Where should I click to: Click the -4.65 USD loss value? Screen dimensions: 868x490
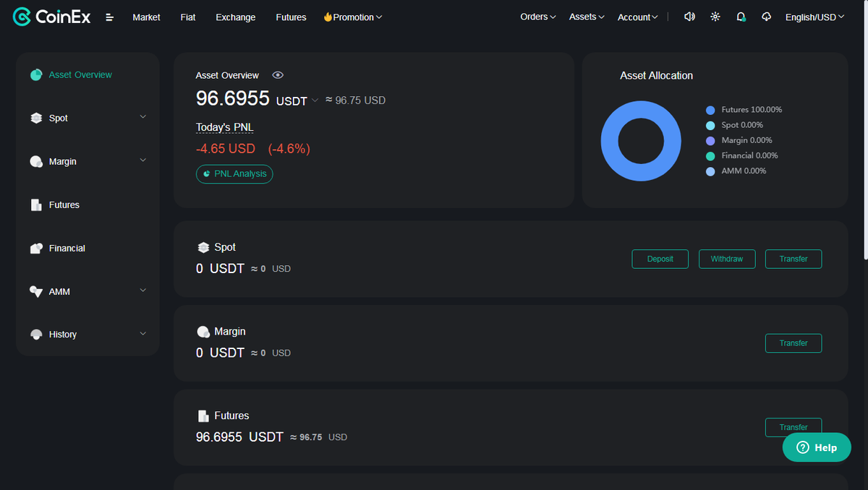[x=226, y=149]
